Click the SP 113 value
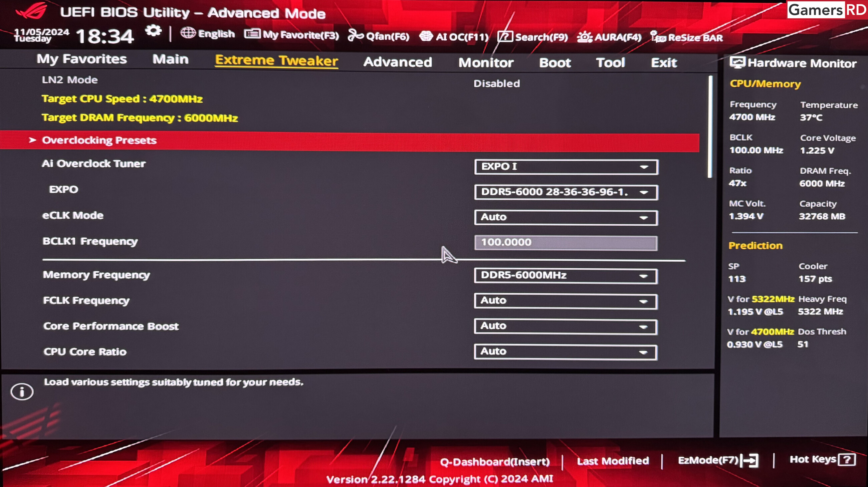Viewport: 868px width, 487px height. 737,279
